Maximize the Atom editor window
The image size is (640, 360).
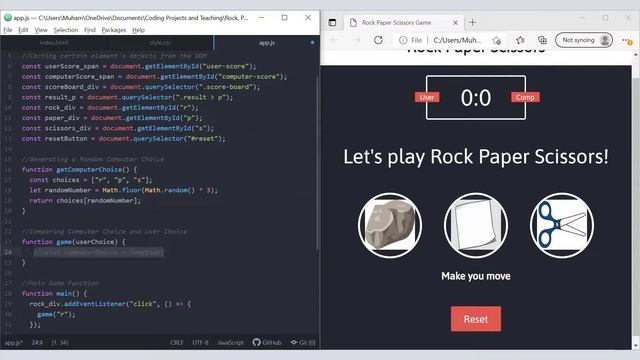pos(284,18)
